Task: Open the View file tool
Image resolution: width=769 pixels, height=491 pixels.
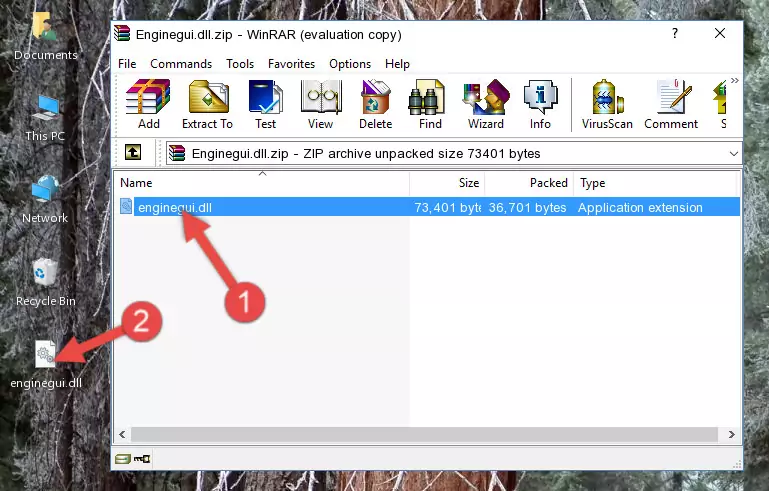Action: (321, 104)
